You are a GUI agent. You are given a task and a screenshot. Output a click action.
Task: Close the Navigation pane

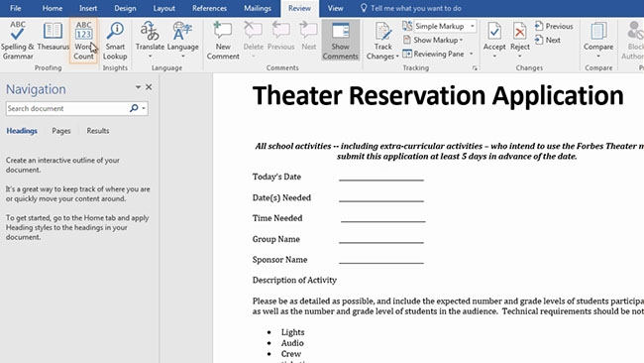tap(149, 87)
